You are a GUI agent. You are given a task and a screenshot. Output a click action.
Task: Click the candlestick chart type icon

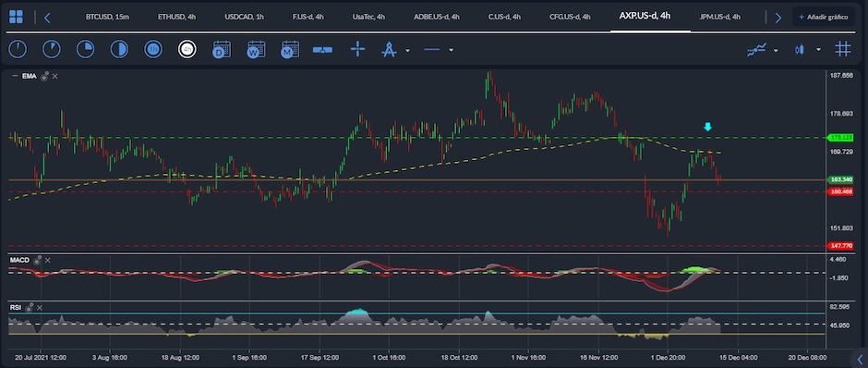coord(800,50)
